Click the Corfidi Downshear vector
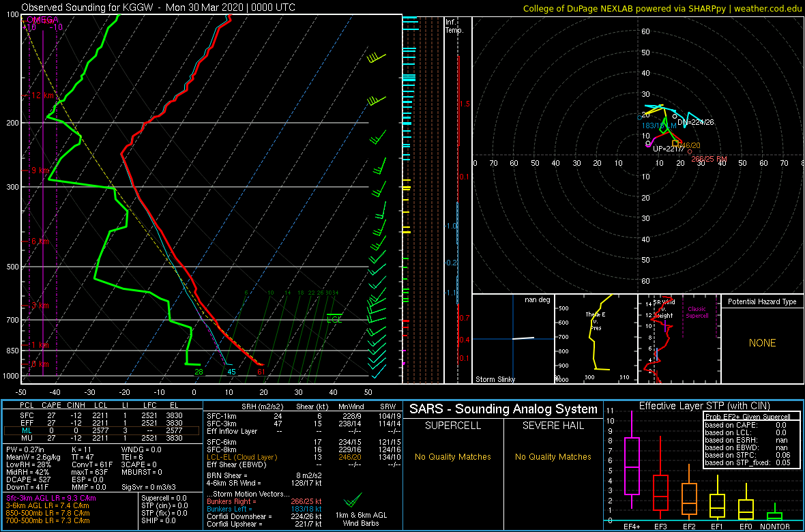This screenshot has height=532, width=805. tap(265, 516)
